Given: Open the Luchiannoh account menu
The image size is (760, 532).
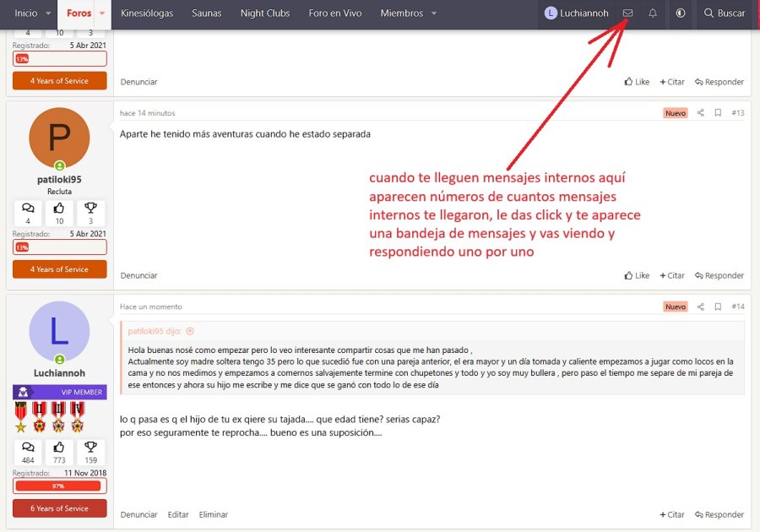Looking at the screenshot, I should tap(577, 14).
